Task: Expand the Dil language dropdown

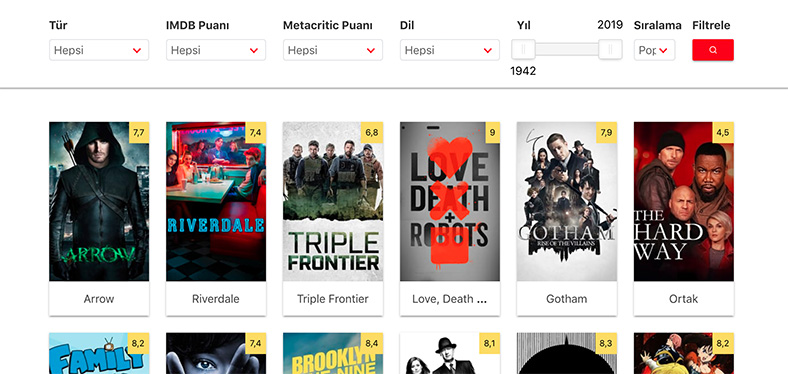Action: point(450,50)
